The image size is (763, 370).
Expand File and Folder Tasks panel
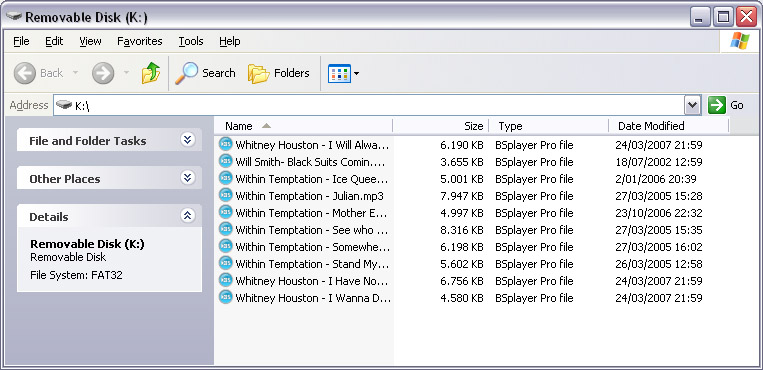coord(187,140)
